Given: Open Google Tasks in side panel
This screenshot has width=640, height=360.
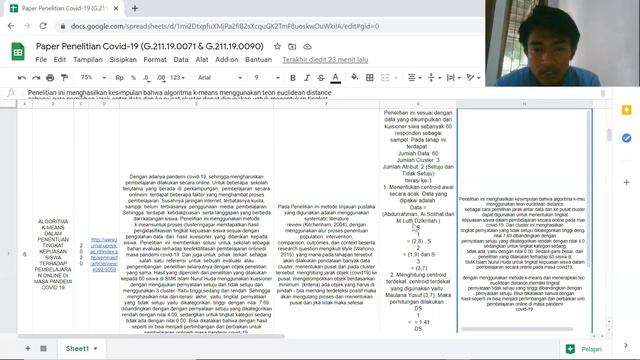Looking at the screenshot, I should (627, 138).
